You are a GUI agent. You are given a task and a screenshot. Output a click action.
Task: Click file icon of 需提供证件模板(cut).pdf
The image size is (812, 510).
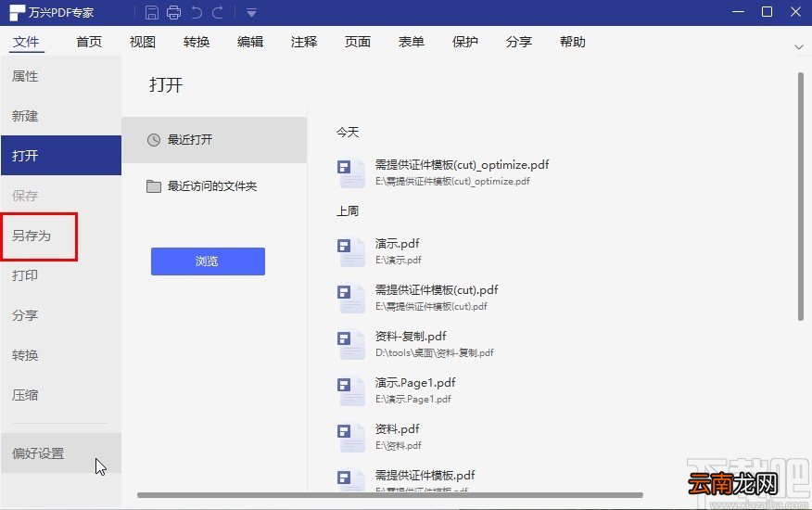[351, 298]
